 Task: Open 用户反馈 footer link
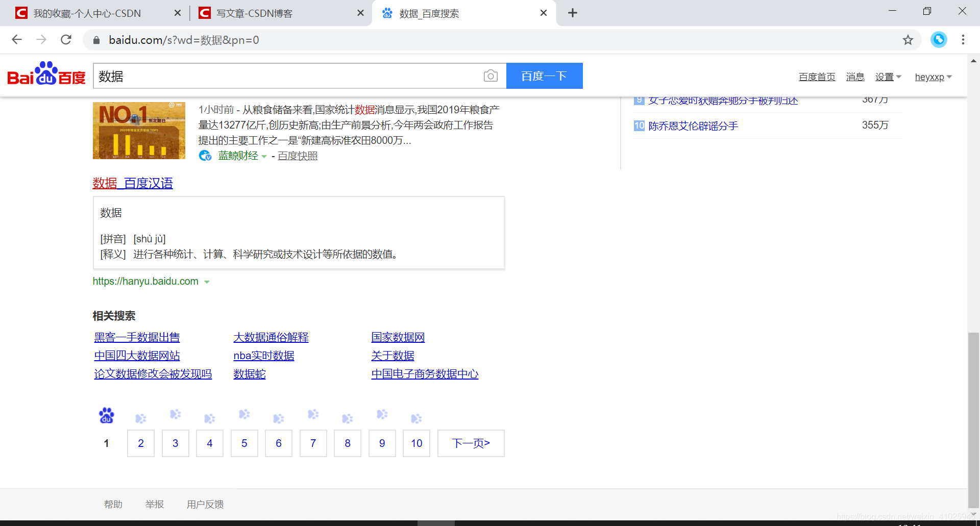pos(205,505)
